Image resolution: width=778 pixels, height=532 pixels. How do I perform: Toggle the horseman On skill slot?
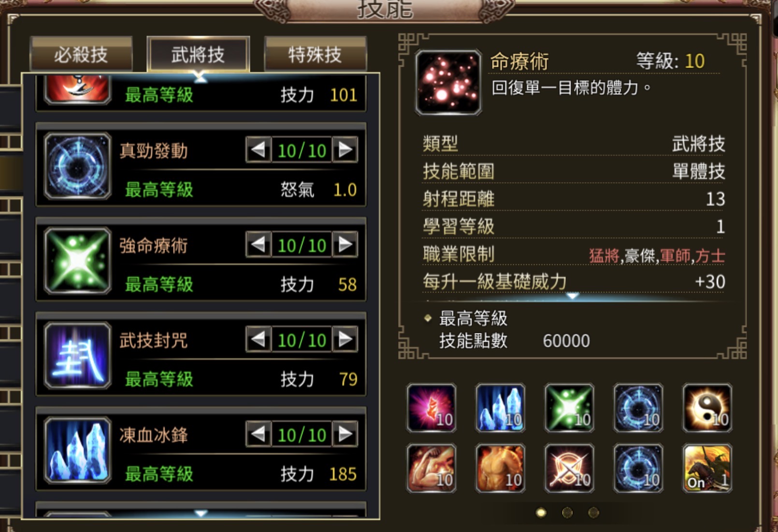(x=707, y=468)
